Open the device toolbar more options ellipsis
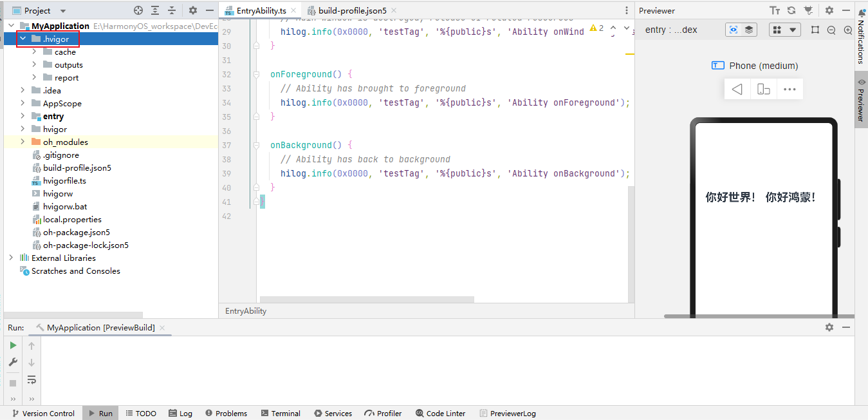This screenshot has width=868, height=420. [x=790, y=90]
